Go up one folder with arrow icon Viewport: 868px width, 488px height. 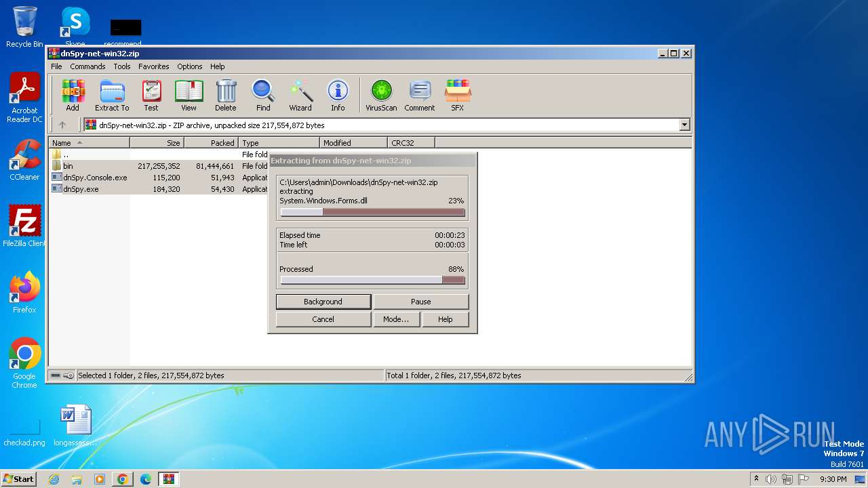tap(62, 125)
